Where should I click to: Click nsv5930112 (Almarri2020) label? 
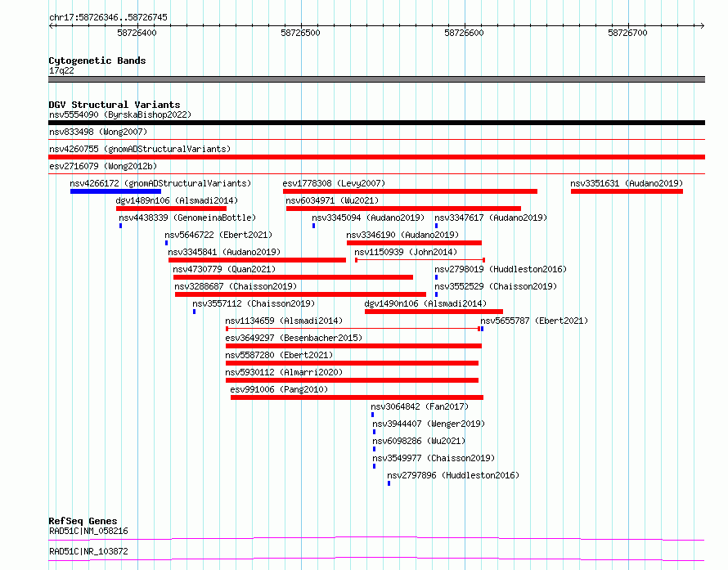tap(284, 372)
